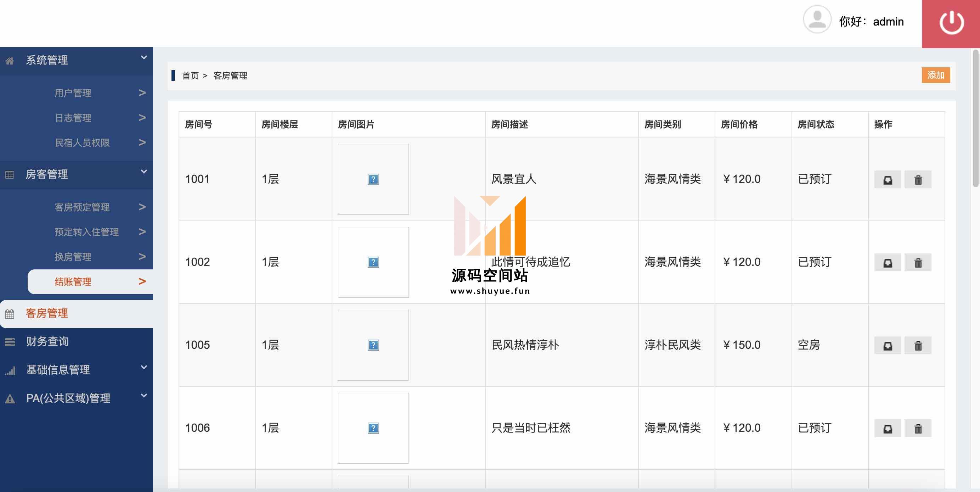Click the warning triangle icon beside PA管理

click(10, 399)
